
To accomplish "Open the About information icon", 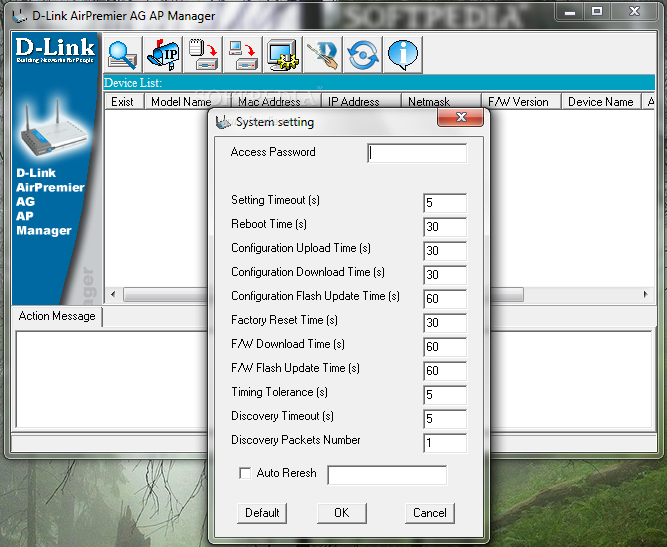I will (402, 55).
